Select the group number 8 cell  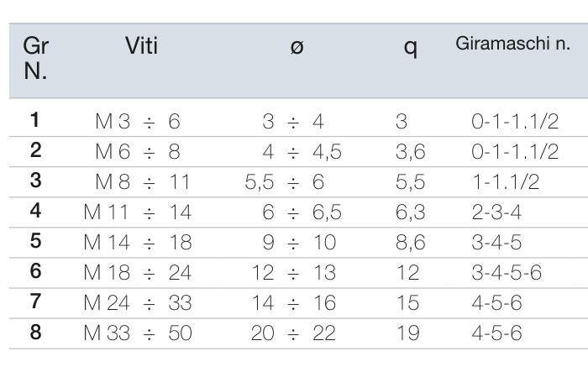[34, 333]
